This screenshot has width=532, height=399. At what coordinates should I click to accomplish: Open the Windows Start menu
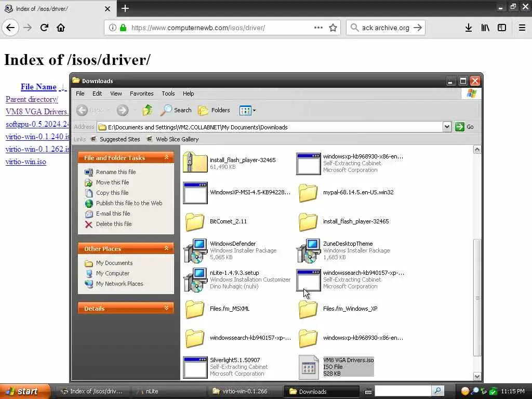25,391
